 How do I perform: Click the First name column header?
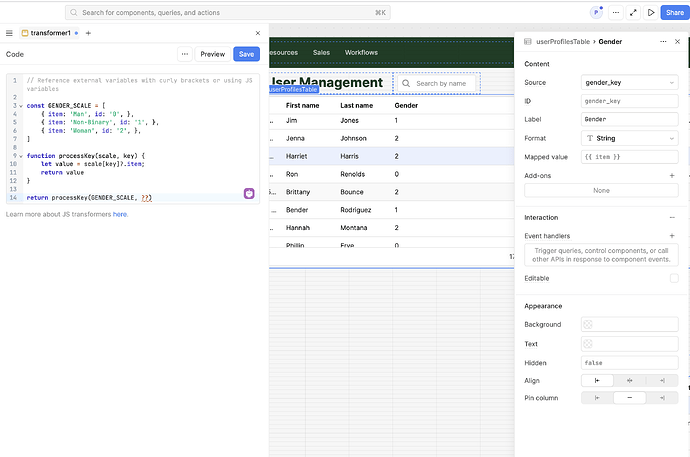coord(302,105)
